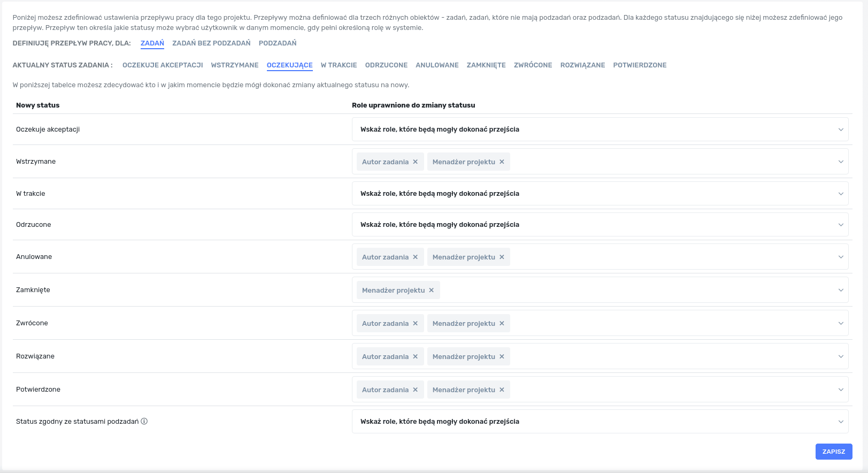
Task: Click the Oczekuje akceptacji row label
Action: [48, 129]
